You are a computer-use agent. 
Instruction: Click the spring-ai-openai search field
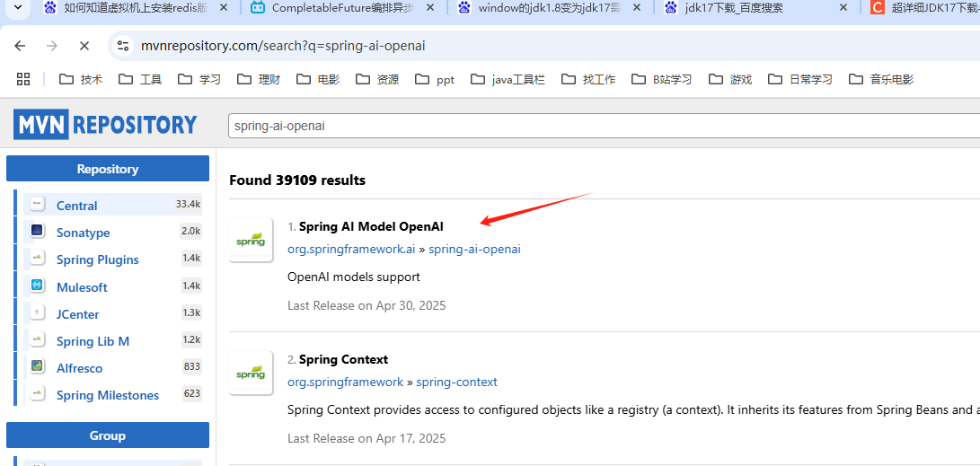point(604,126)
